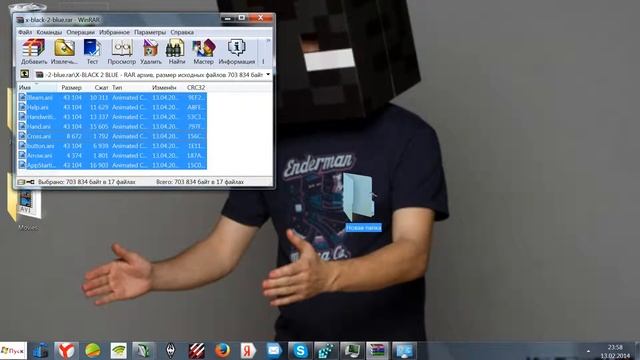Viewport: 640px width, 360px height.
Task: Click the Выбрано 703 834 байт status text
Action: (x=87, y=182)
